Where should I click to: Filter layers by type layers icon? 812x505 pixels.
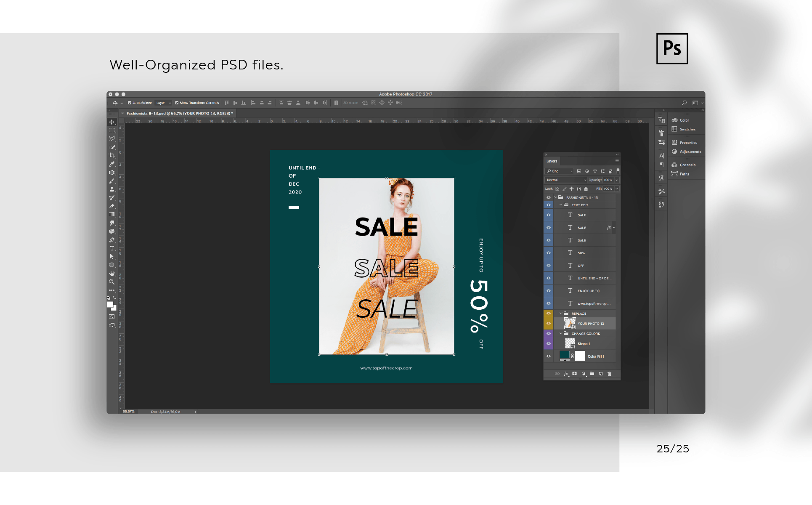[x=595, y=171]
